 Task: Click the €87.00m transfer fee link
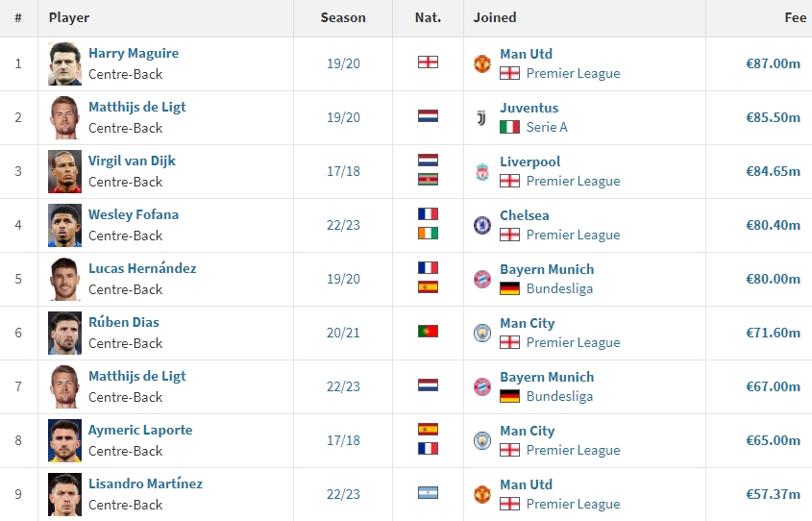(773, 63)
